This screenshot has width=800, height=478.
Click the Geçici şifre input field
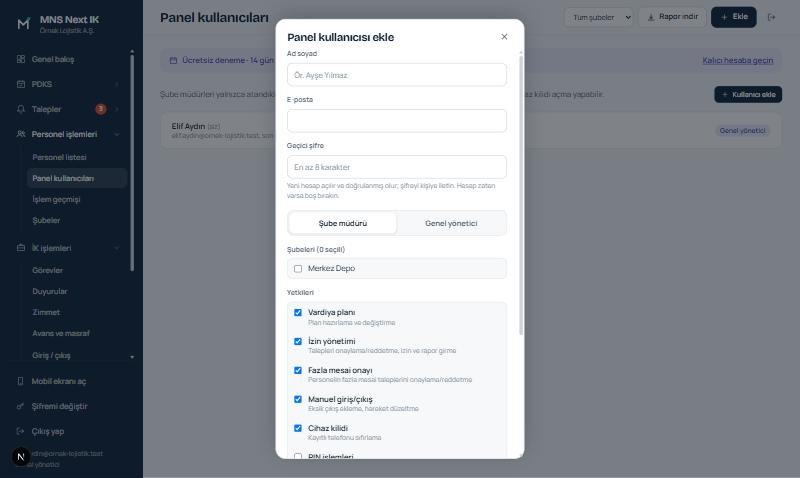coord(396,167)
